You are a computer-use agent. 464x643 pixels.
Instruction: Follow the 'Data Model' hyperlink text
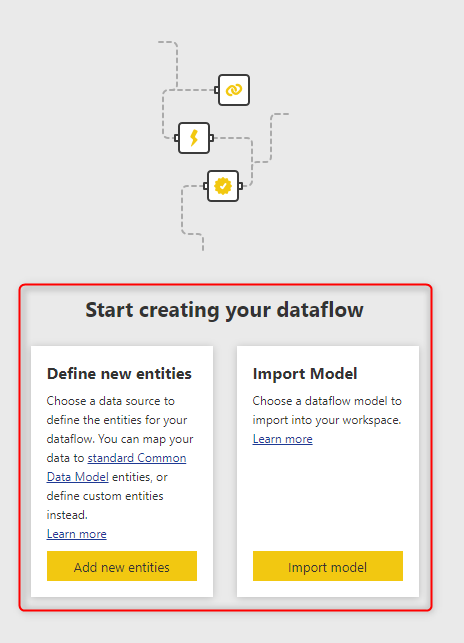[78, 477]
